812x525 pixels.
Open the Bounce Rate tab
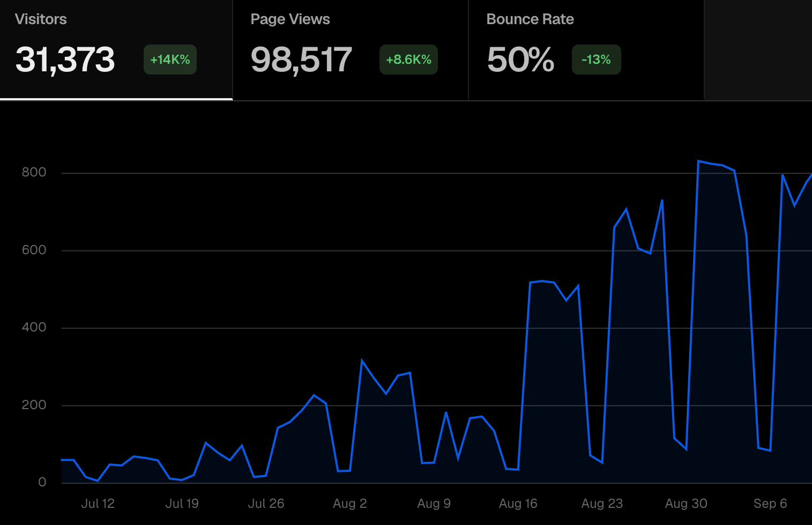pyautogui.click(x=586, y=50)
